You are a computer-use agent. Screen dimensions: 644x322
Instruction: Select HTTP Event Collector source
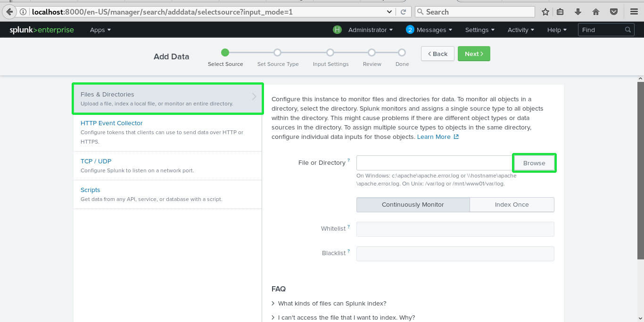click(x=167, y=132)
